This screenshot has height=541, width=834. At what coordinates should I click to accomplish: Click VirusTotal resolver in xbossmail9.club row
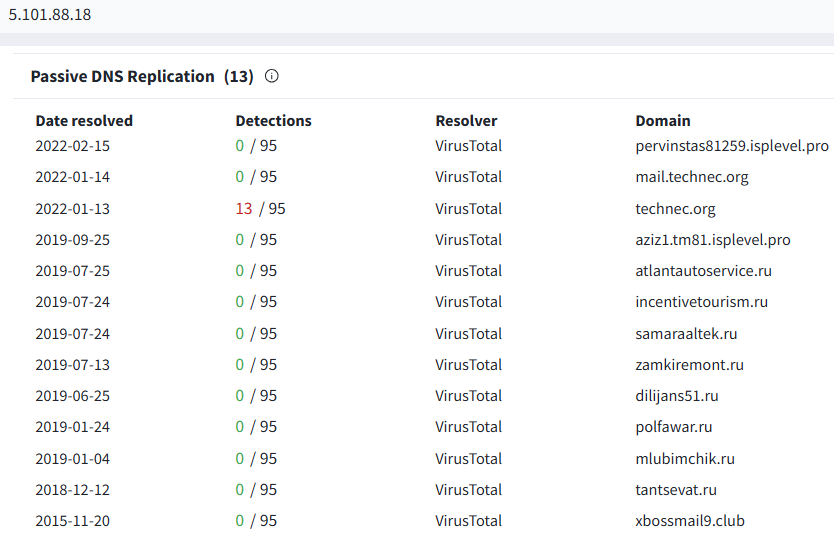pyautogui.click(x=468, y=520)
